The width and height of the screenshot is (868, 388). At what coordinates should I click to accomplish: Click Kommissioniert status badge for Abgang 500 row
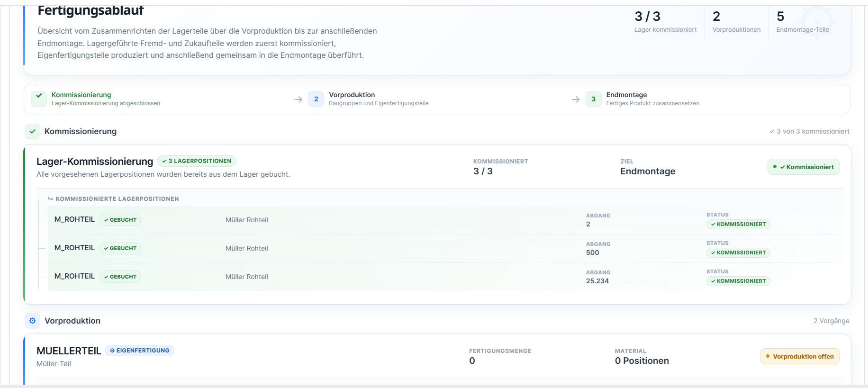(738, 253)
